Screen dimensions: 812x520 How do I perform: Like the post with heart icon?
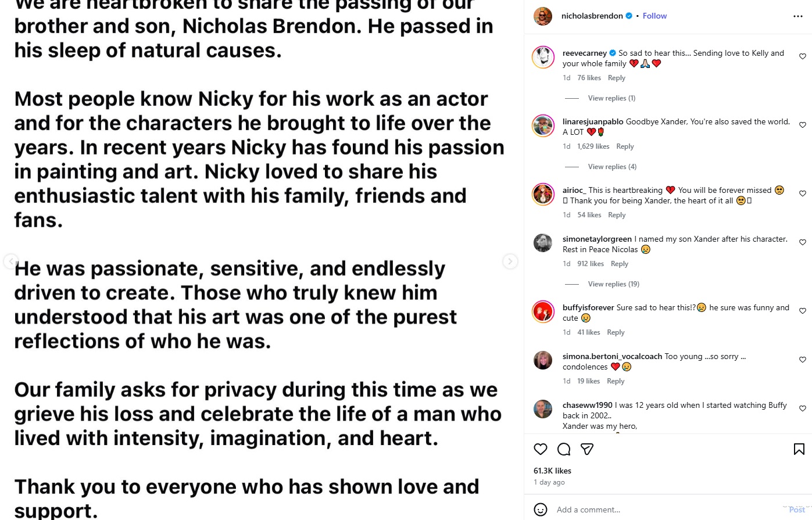(x=541, y=449)
